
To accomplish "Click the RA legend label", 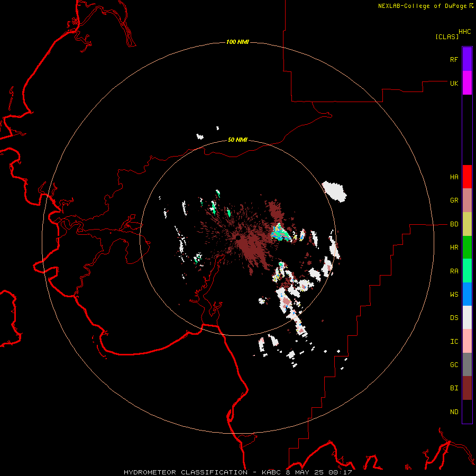I will point(454,271).
